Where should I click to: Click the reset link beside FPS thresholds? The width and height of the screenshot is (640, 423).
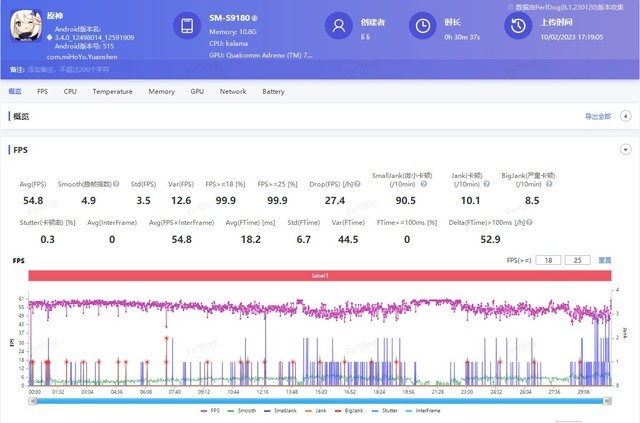pyautogui.click(x=604, y=260)
